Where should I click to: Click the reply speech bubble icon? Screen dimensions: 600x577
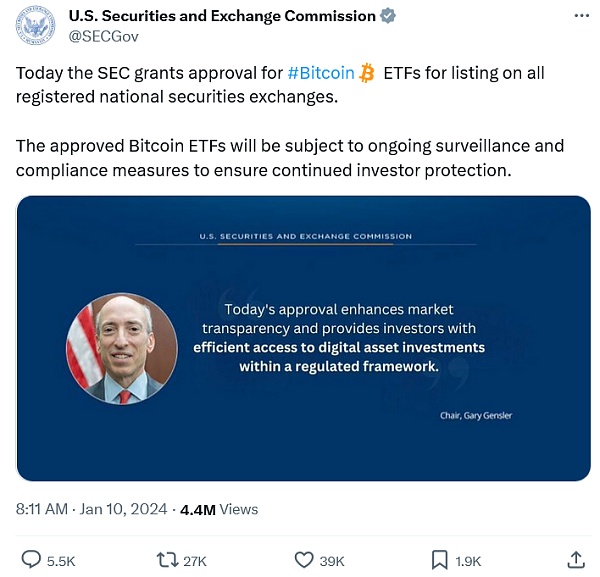pos(32,559)
